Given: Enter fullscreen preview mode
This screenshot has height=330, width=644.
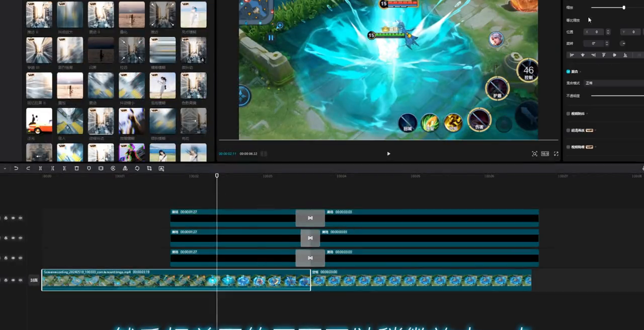Looking at the screenshot, I should tap(556, 154).
